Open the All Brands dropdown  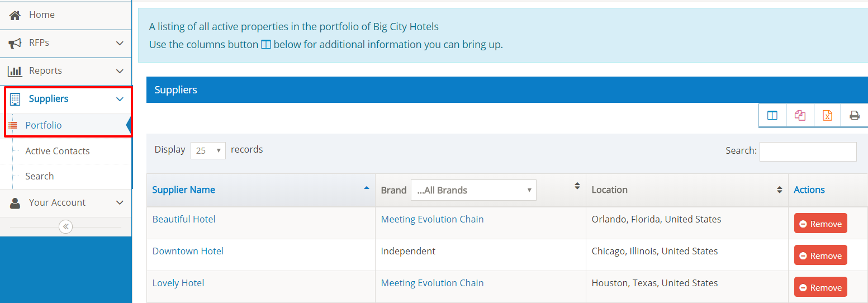pos(473,190)
